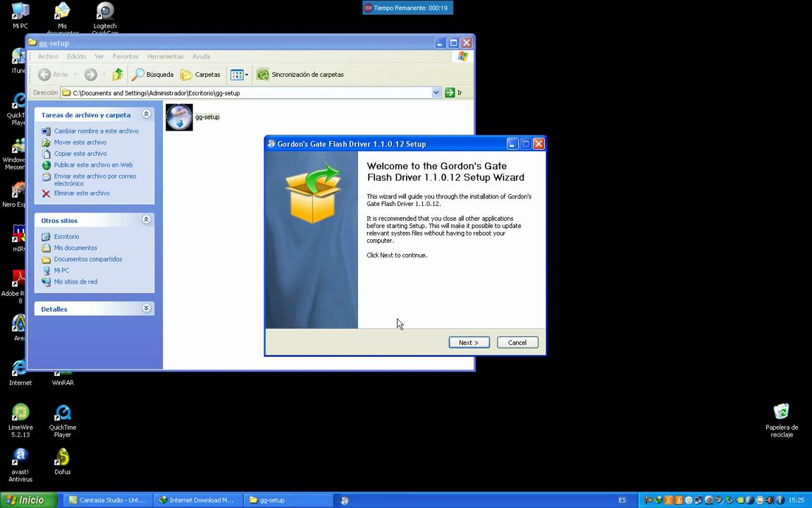Click Cambiar nombre a este archivo
Image resolution: width=812 pixels, height=508 pixels.
(x=97, y=131)
